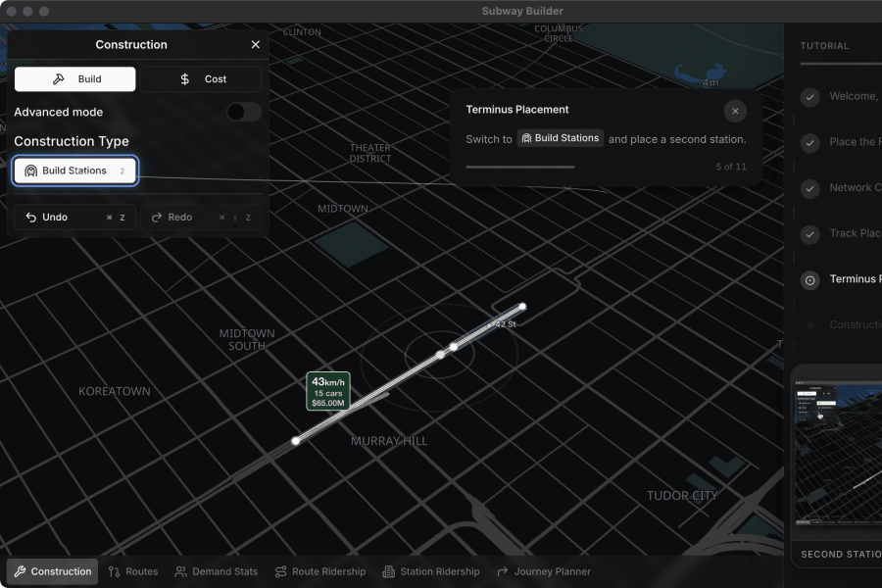Click the Station Ridership building icon
This screenshot has height=588, width=882.
(x=389, y=571)
